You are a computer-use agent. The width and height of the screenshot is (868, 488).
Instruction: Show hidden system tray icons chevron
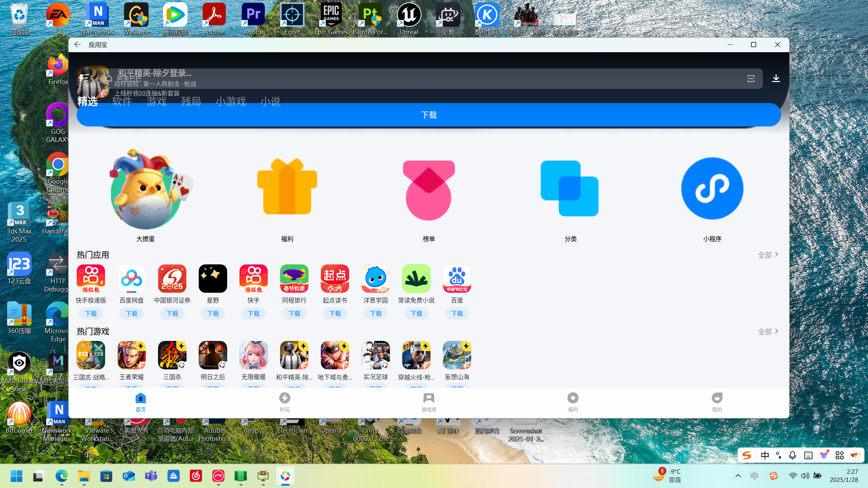click(738, 476)
